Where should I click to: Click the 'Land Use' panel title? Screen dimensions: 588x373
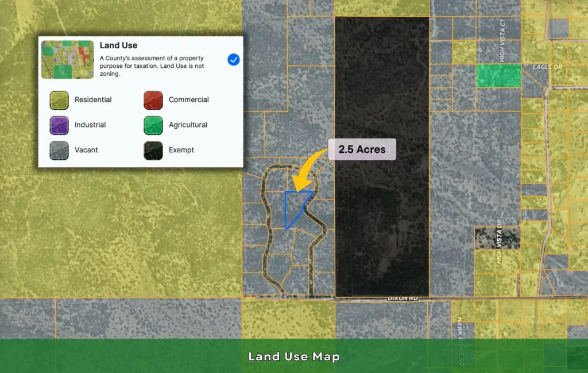[118, 45]
